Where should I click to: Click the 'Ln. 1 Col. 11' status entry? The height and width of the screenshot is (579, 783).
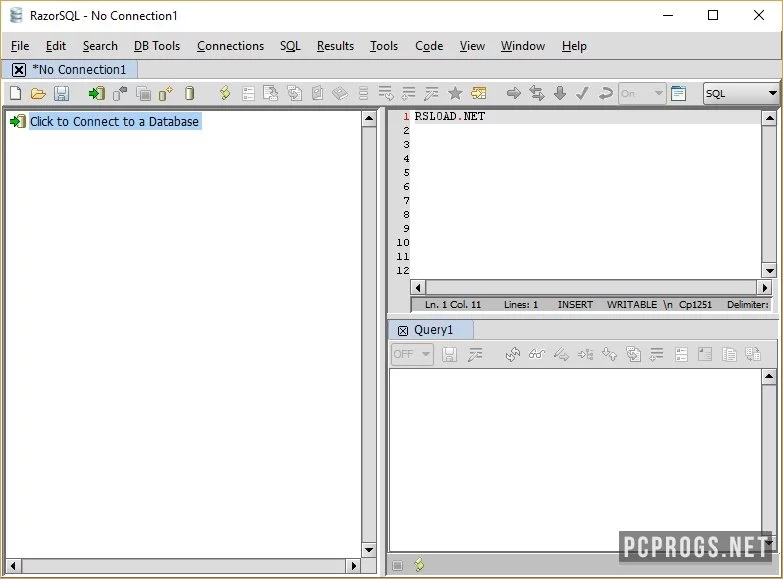pos(452,305)
